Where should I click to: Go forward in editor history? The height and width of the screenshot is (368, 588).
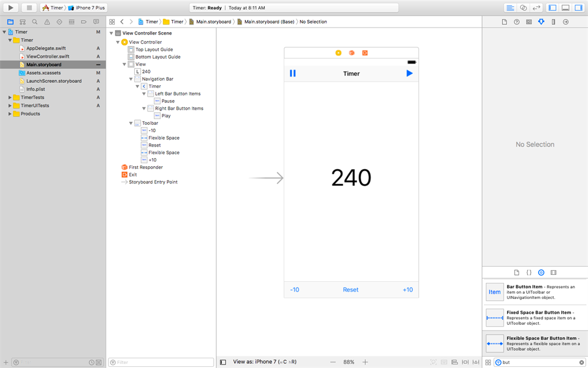point(131,22)
